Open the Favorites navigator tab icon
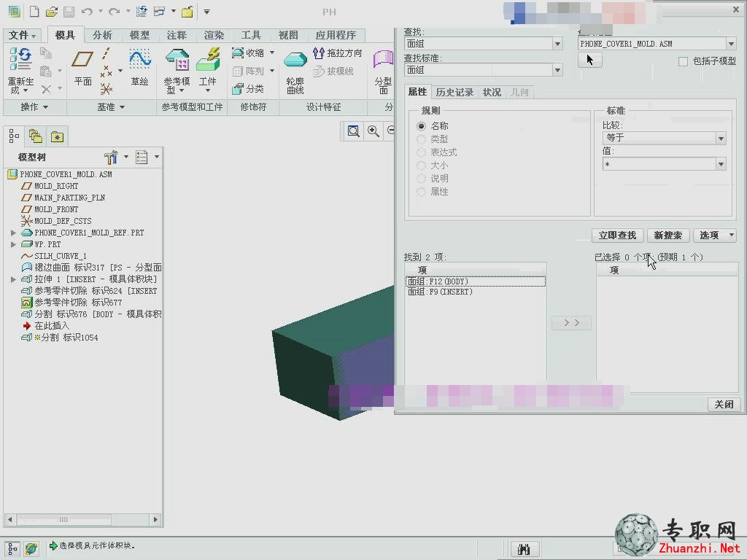The image size is (747, 560). click(x=57, y=136)
